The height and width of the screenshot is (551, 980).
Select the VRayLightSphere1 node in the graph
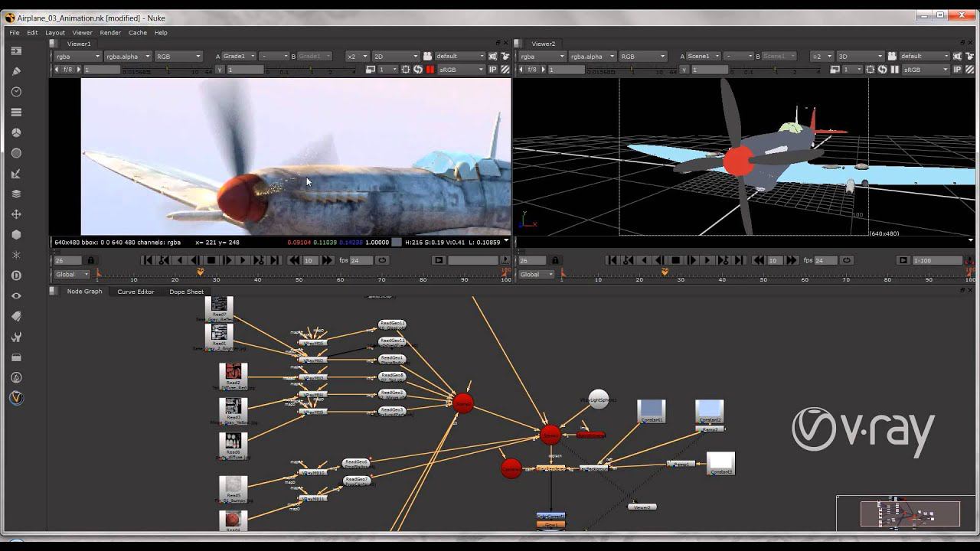[598, 399]
